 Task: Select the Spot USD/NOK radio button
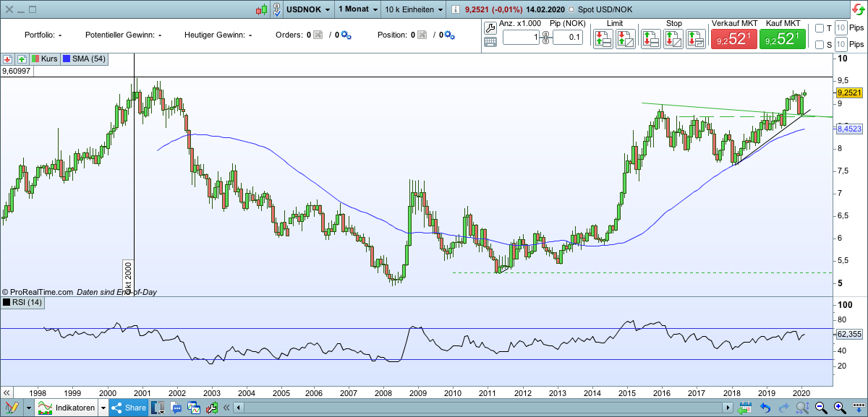coord(571,9)
